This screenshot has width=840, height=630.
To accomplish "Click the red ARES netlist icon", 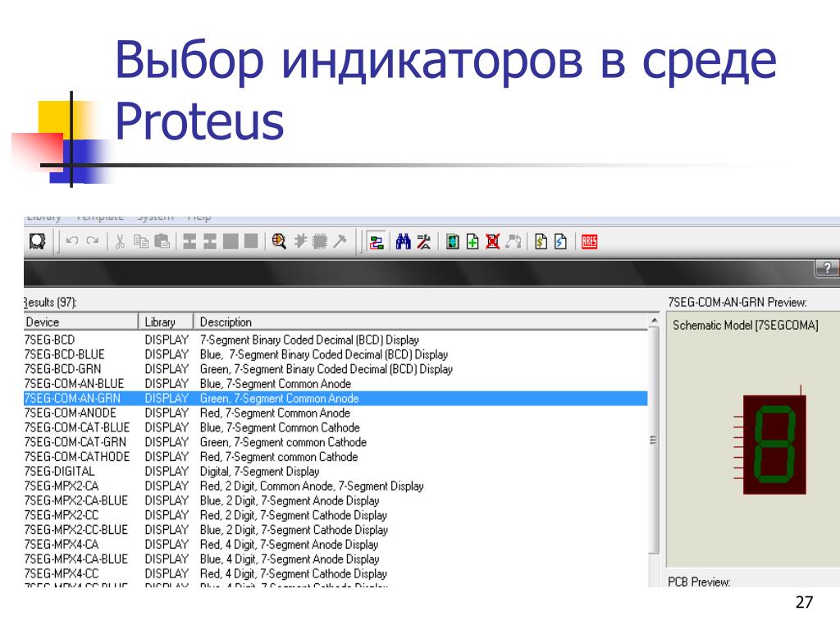I will (589, 242).
